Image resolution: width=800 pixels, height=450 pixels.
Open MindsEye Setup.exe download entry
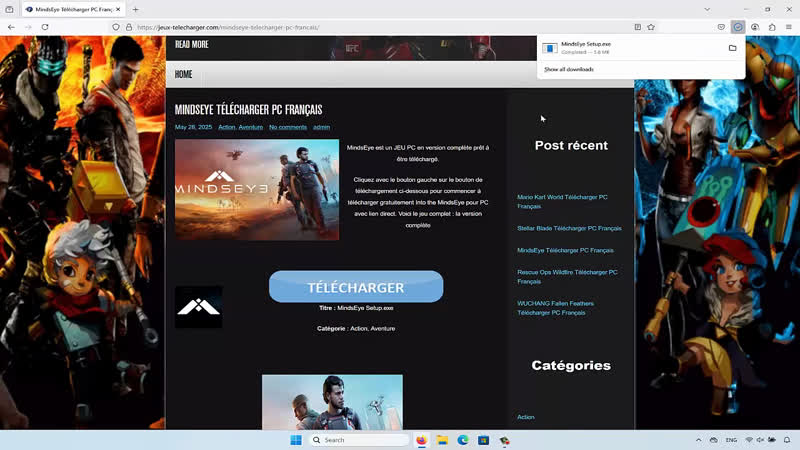pyautogui.click(x=633, y=48)
